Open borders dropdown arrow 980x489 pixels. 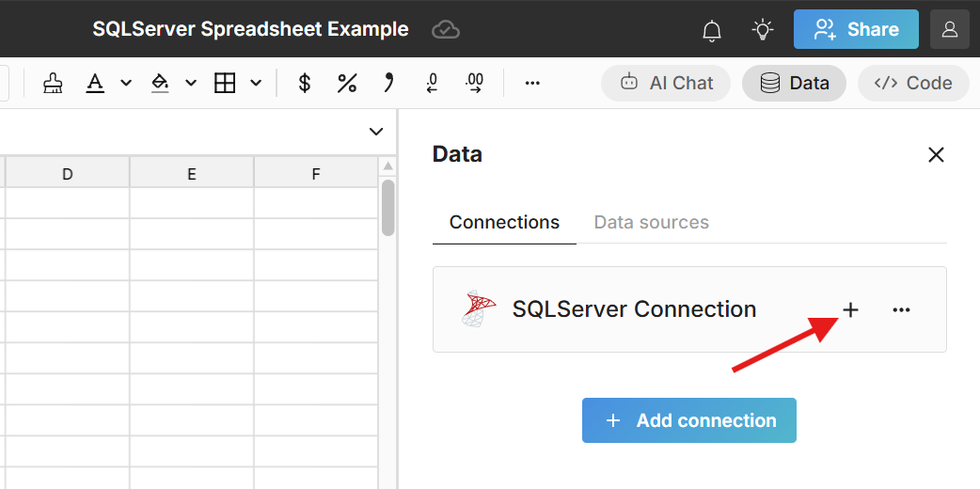pos(256,84)
